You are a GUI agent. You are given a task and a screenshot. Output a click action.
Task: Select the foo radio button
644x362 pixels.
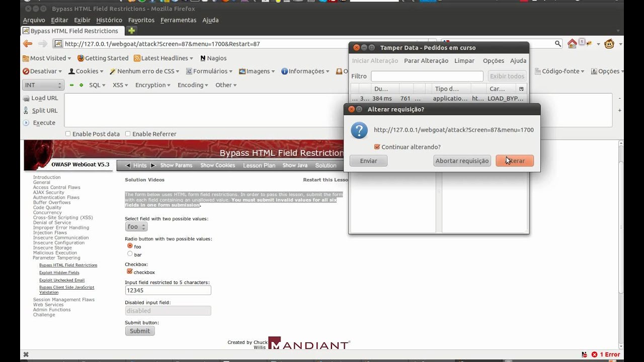pos(130,246)
